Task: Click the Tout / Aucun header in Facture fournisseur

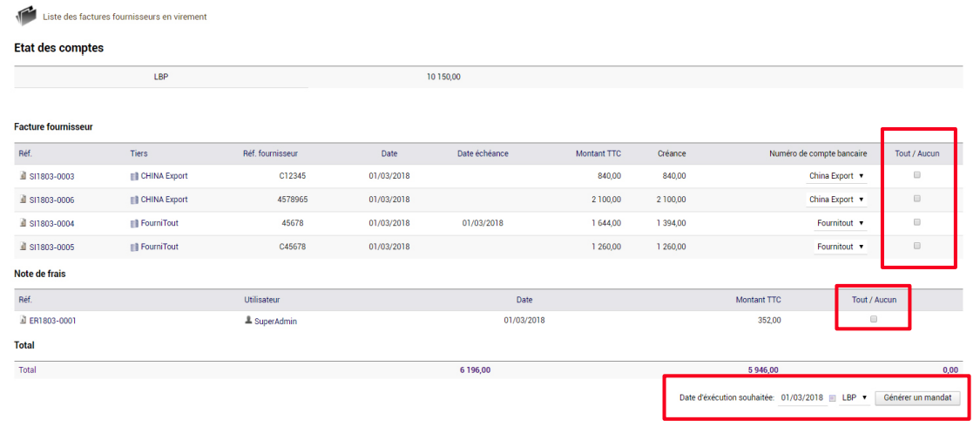Action: coord(917,153)
